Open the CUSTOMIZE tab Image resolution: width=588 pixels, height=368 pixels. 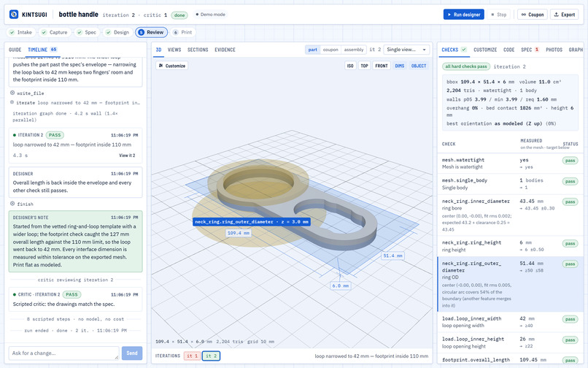[x=485, y=50]
